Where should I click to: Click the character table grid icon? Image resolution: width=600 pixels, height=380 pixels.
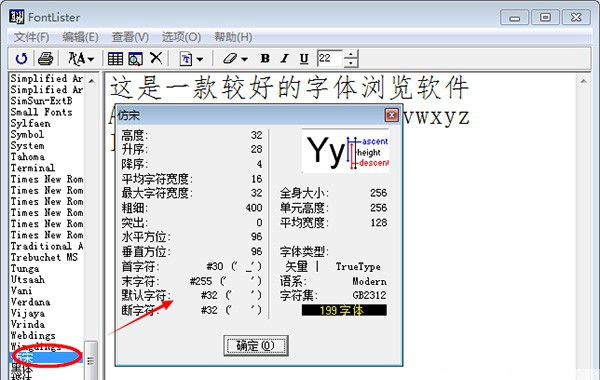115,59
